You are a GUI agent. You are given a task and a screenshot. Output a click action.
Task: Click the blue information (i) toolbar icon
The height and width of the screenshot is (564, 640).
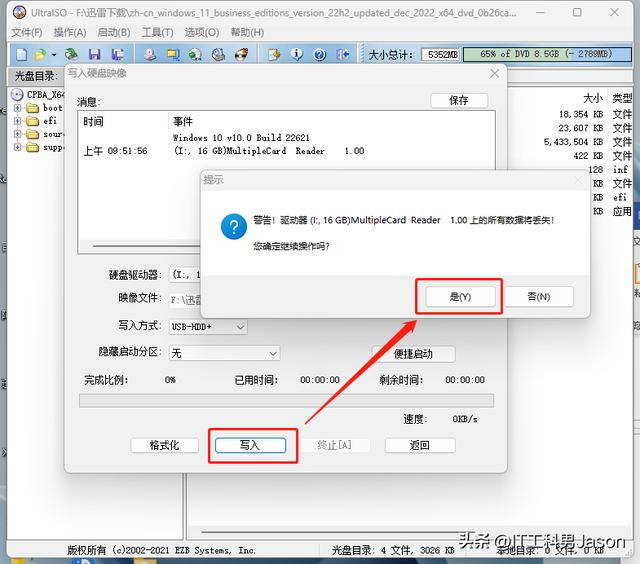[x=297, y=54]
